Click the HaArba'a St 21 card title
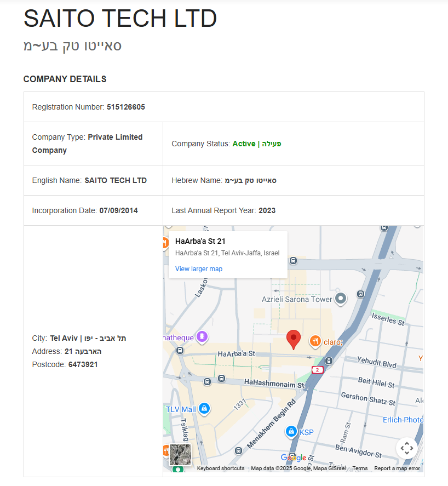 tap(200, 241)
